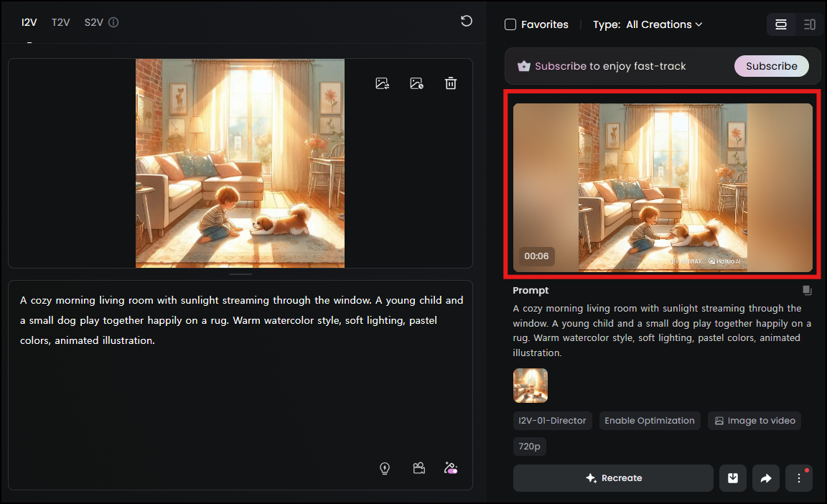Click the uploaded living room source image
Viewport: 827px width, 504px height.
click(240, 164)
